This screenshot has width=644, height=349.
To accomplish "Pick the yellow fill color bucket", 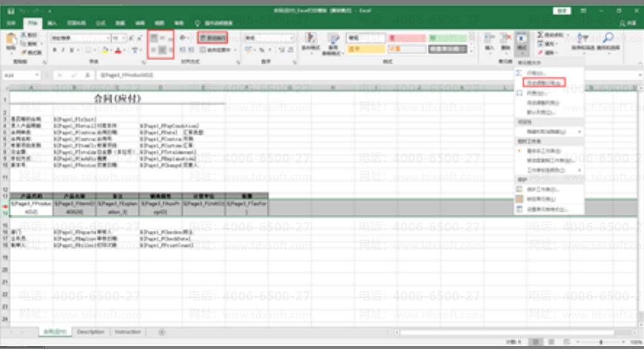I will (105, 50).
